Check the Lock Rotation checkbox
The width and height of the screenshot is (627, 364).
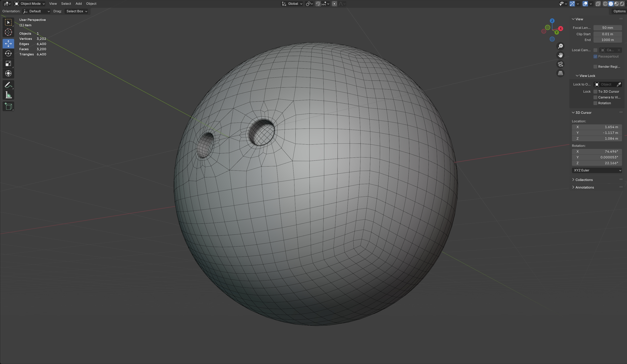pos(595,103)
